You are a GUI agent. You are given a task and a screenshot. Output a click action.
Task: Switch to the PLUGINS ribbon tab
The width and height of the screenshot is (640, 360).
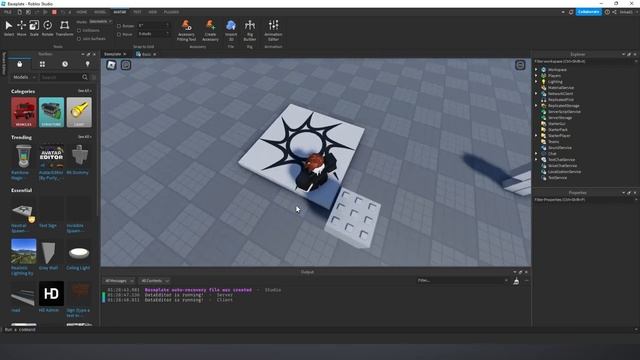pyautogui.click(x=171, y=12)
